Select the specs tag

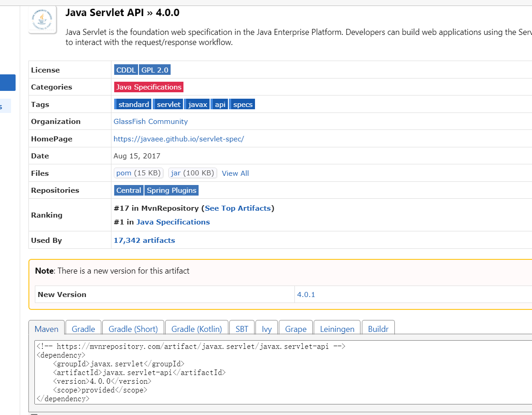click(242, 104)
